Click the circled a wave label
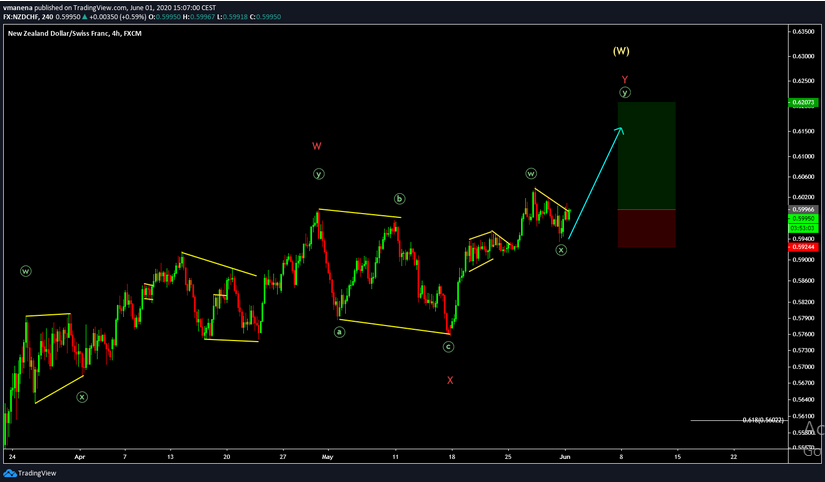This screenshot has width=825, height=482. (x=339, y=332)
